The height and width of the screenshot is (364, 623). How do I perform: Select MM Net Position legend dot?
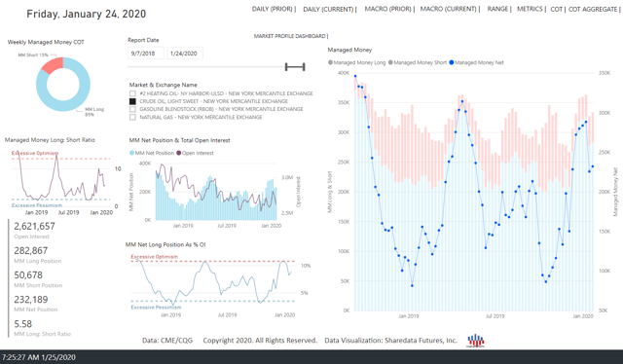click(x=132, y=153)
